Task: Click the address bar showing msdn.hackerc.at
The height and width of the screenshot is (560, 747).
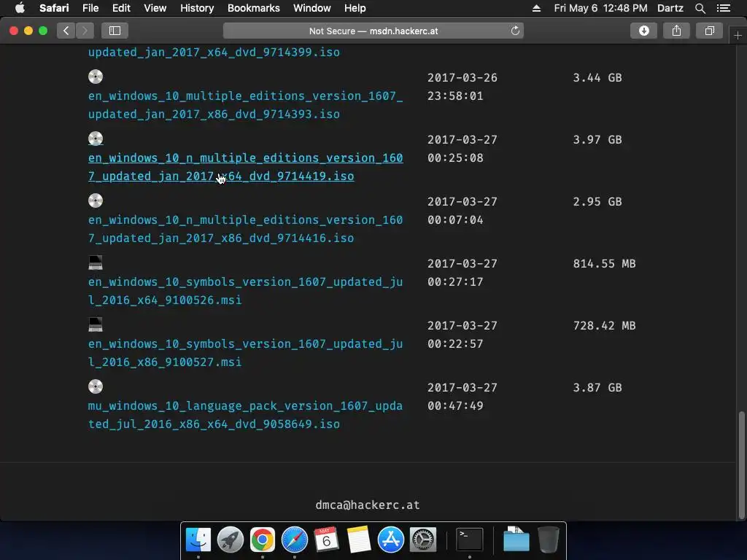Action: pos(373,31)
